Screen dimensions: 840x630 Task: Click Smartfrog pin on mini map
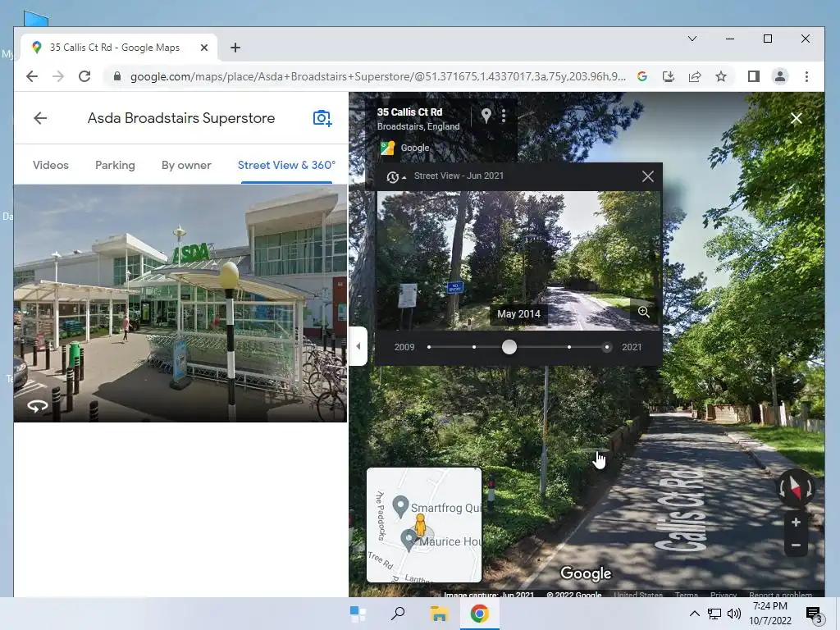point(400,506)
